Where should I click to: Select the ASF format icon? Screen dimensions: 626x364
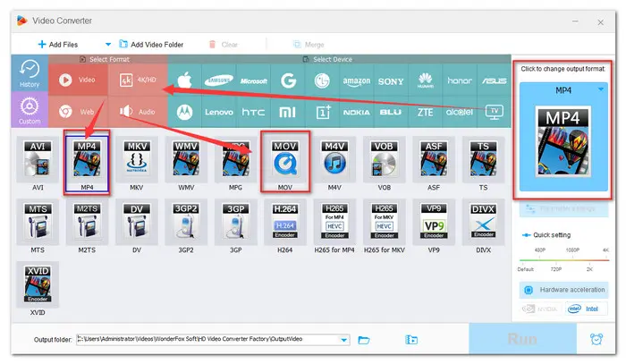pyautogui.click(x=434, y=159)
